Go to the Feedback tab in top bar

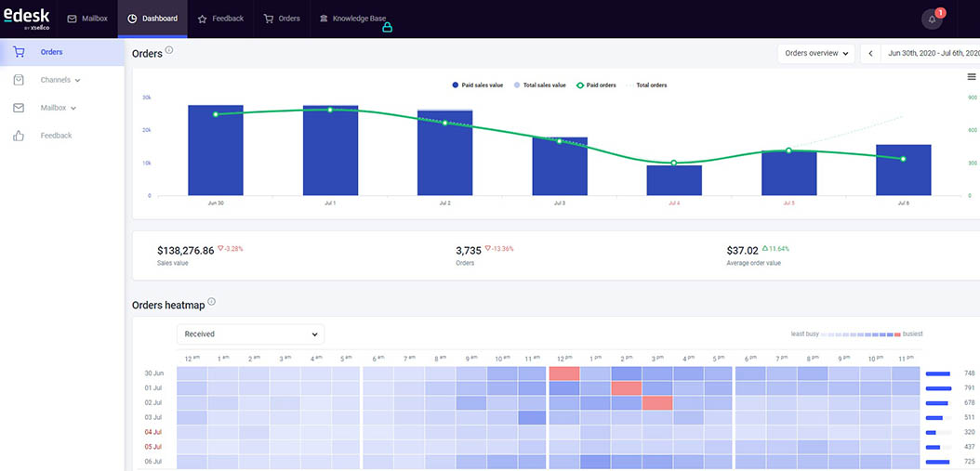coord(220,19)
